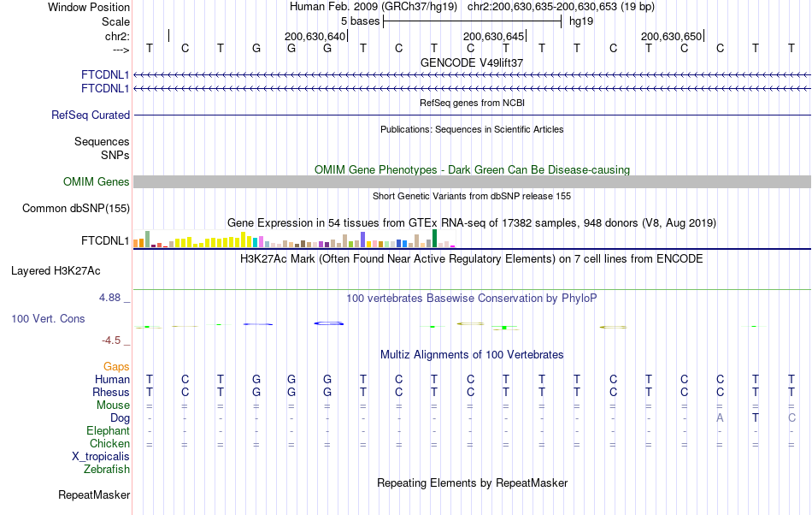Click the Layered H3K27Ac label
This screenshot has width=812, height=515.
pyautogui.click(x=56, y=271)
